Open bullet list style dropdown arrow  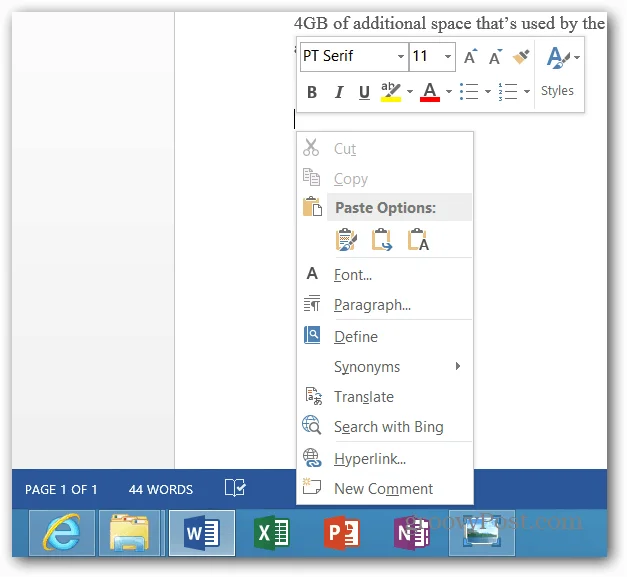click(488, 92)
